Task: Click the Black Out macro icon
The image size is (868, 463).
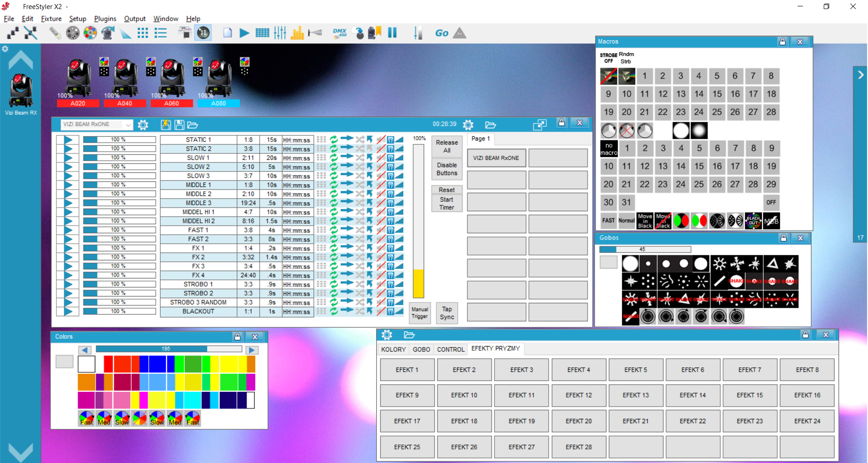Action: click(753, 221)
